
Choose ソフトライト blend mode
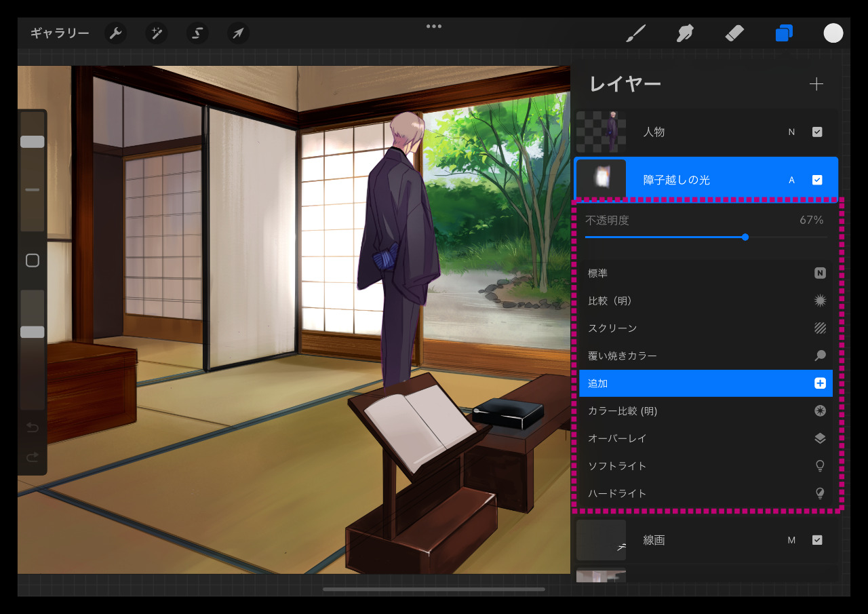point(706,466)
